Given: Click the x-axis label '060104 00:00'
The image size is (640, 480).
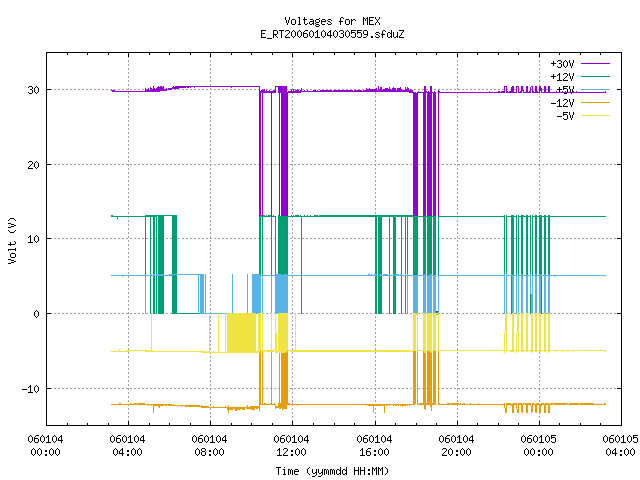Looking at the screenshot, I should click(45, 446).
